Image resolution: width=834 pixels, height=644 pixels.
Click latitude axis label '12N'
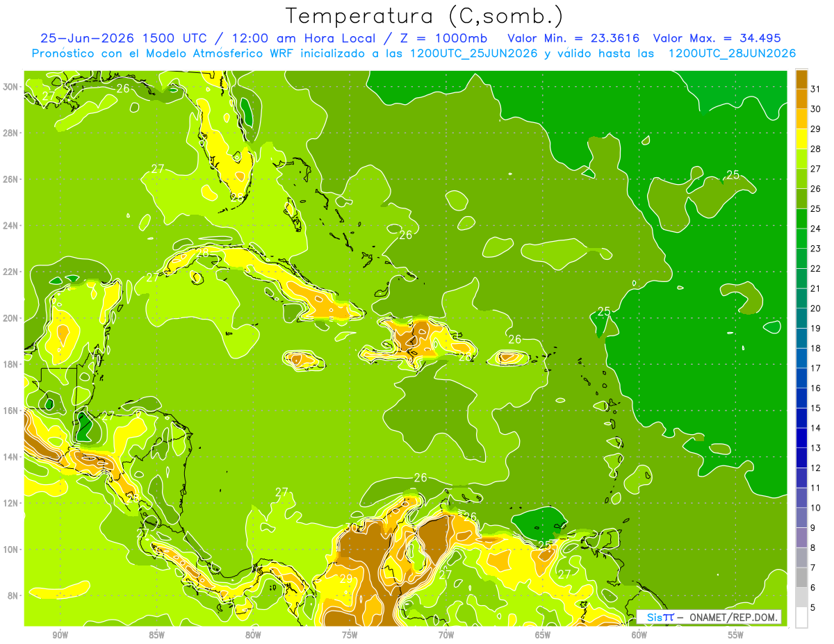tap(10, 503)
